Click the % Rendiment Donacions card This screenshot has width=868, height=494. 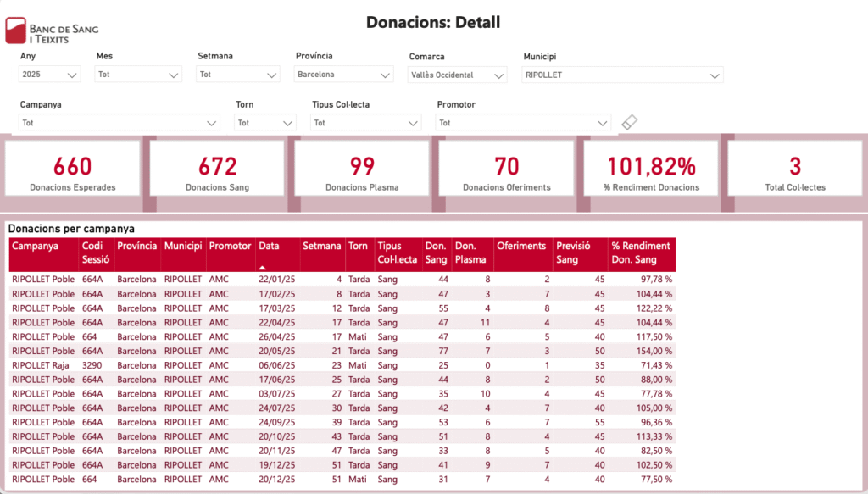pos(650,172)
